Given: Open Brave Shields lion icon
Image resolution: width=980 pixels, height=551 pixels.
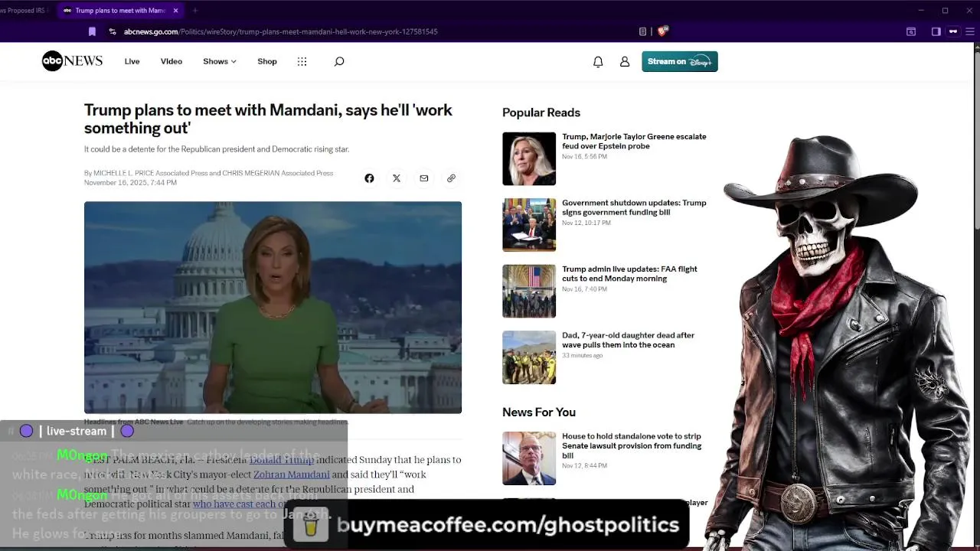Looking at the screenshot, I should (x=663, y=31).
